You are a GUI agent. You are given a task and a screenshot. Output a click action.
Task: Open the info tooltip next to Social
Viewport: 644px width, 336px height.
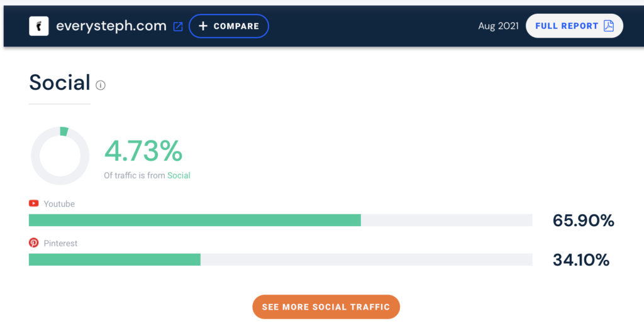point(101,85)
